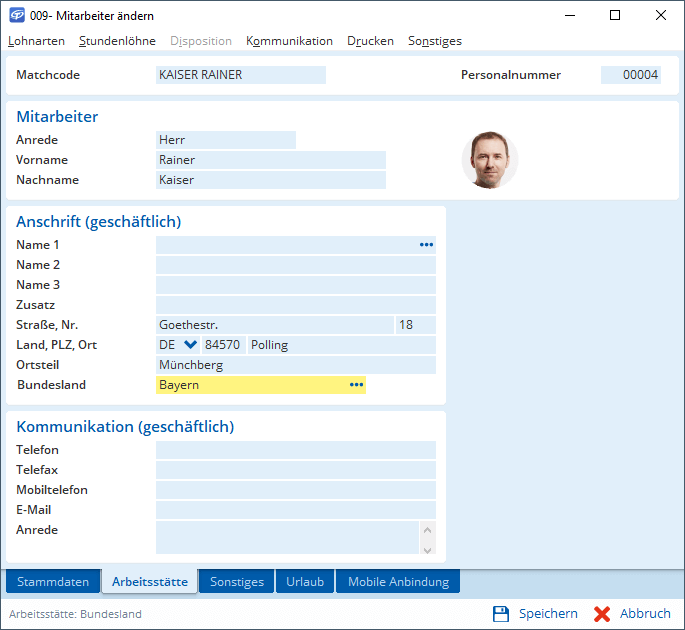The image size is (685, 630).
Task: Open the Drucken menu
Action: 370,41
